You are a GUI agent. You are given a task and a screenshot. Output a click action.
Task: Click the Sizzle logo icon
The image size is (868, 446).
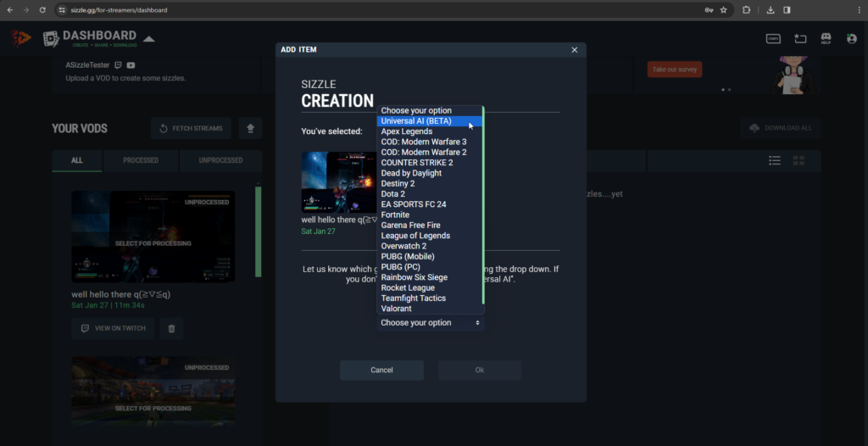(20, 38)
